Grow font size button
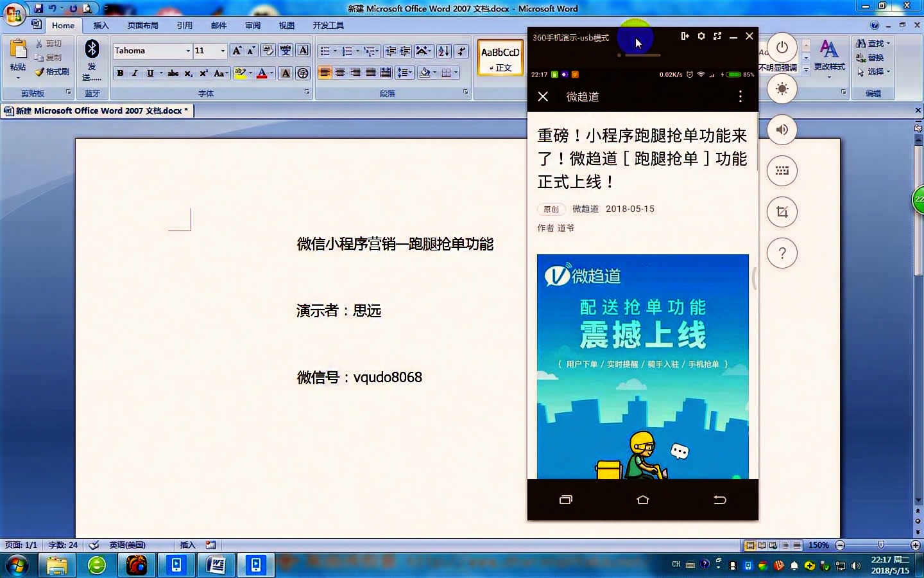The width and height of the screenshot is (924, 578). tap(237, 51)
